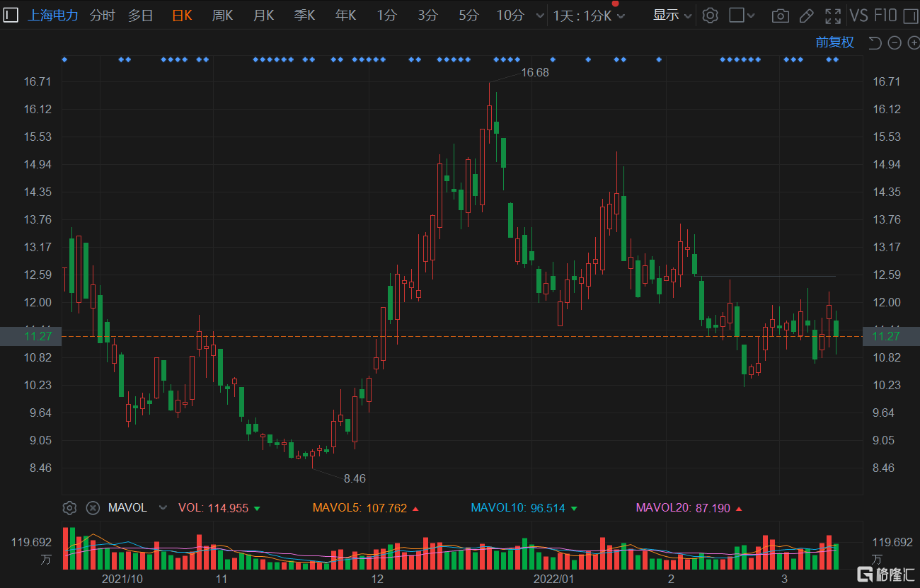Open chart settings gear in top toolbar

click(710, 16)
